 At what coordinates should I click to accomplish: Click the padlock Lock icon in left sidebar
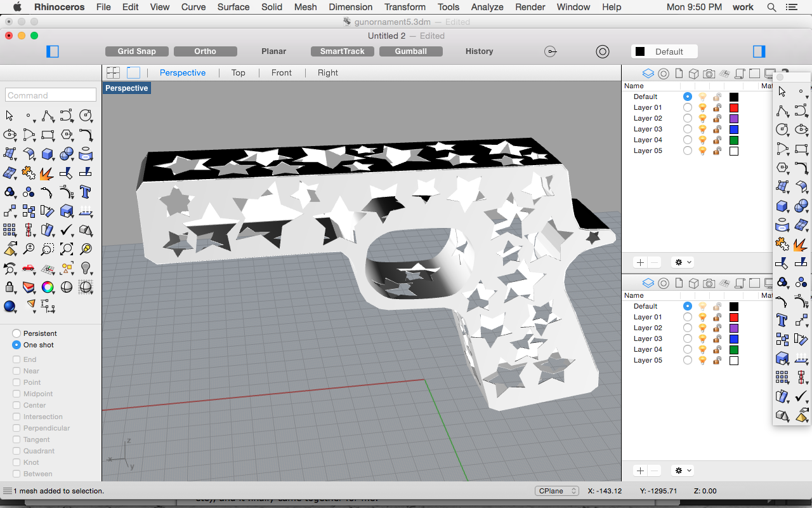click(10, 288)
